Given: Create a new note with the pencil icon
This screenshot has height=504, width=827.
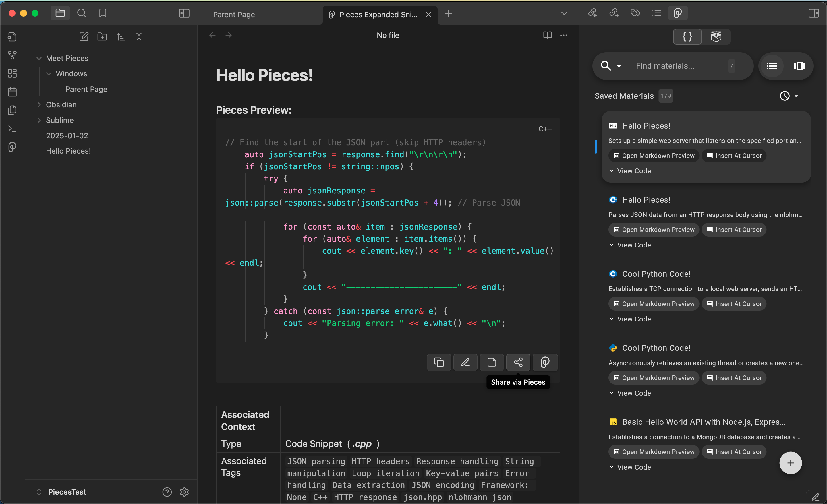Looking at the screenshot, I should (x=84, y=36).
